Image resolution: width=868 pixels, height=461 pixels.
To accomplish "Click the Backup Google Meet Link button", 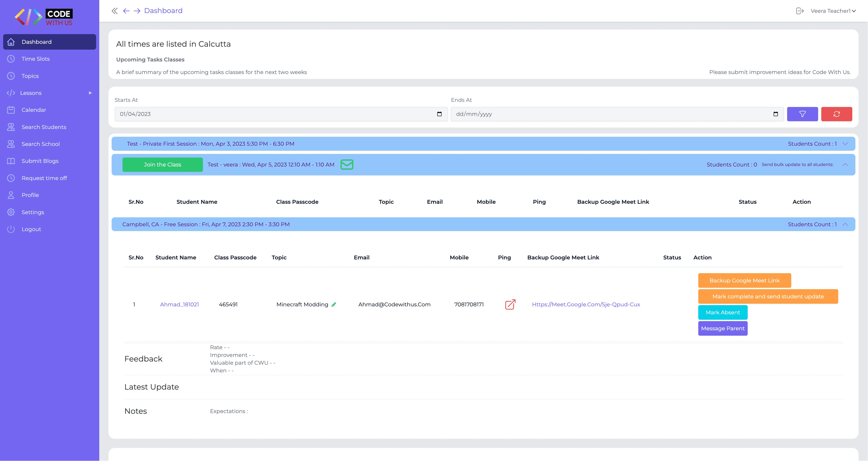I will point(744,280).
